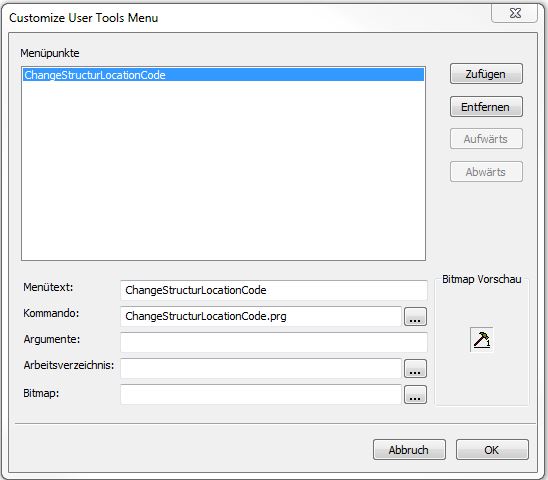Click the Bitmap Vorschau group label
Viewport: 548px width, 480px height.
[482, 279]
